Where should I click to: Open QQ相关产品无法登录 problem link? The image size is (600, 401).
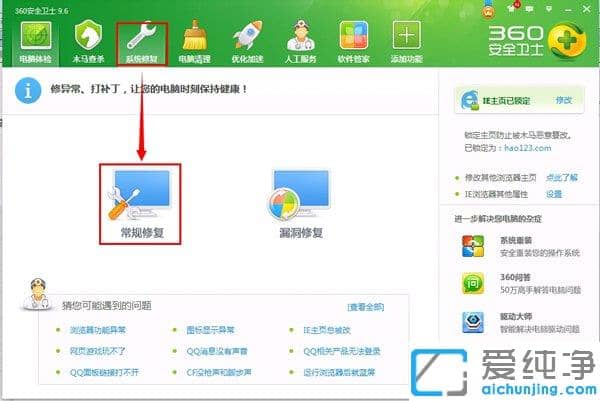pos(342,351)
